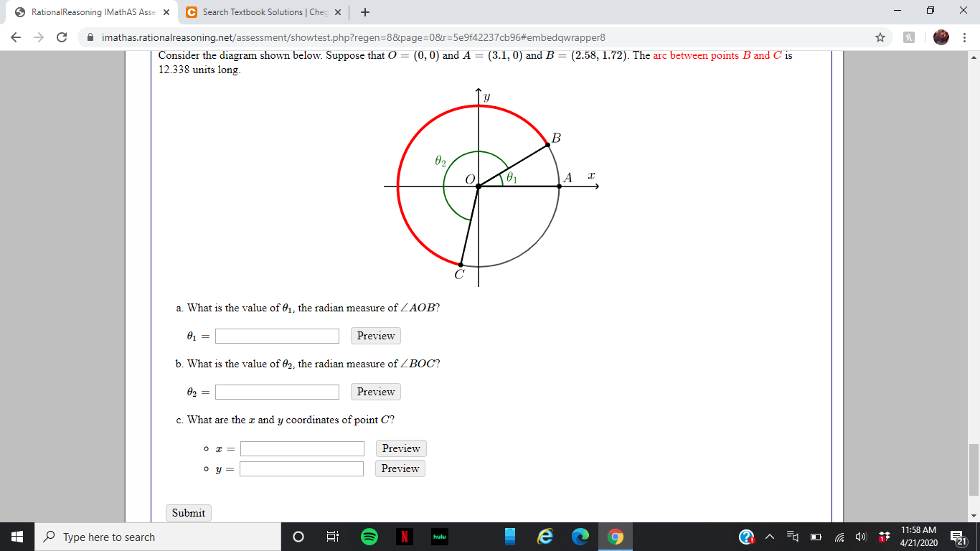Screen dimensions: 980x551
Task: Launch Netflix from the taskbar
Action: tap(405, 536)
